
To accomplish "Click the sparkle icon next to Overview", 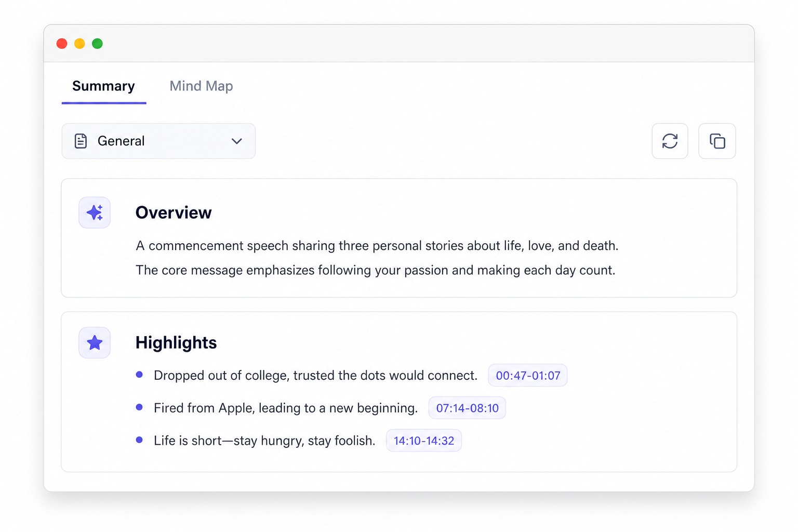I will (95, 212).
